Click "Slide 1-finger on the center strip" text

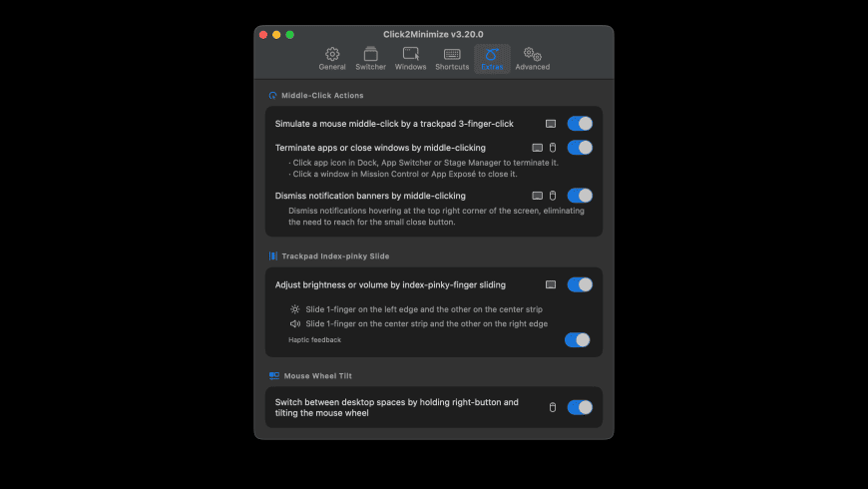pyautogui.click(x=426, y=324)
